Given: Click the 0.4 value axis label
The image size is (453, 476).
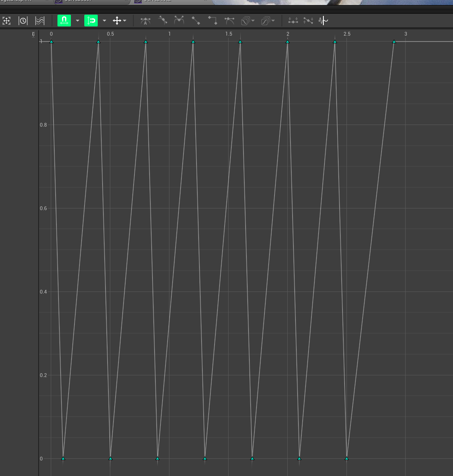Looking at the screenshot, I should coord(44,292).
